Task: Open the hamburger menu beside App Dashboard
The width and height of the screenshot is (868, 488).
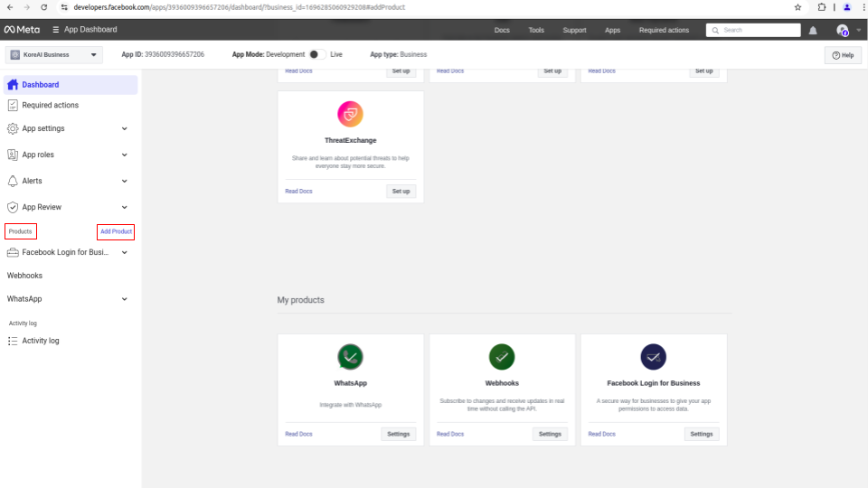Action: 56,30
